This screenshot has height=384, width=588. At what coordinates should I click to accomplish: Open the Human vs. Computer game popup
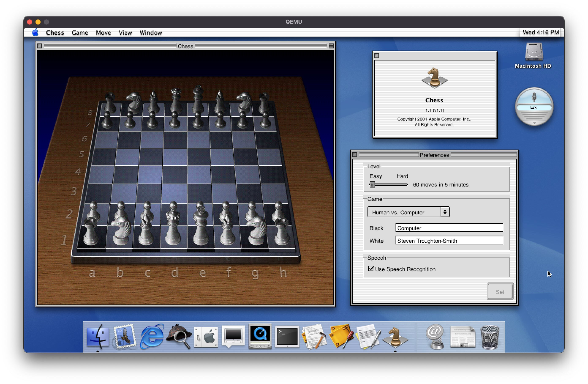click(408, 212)
